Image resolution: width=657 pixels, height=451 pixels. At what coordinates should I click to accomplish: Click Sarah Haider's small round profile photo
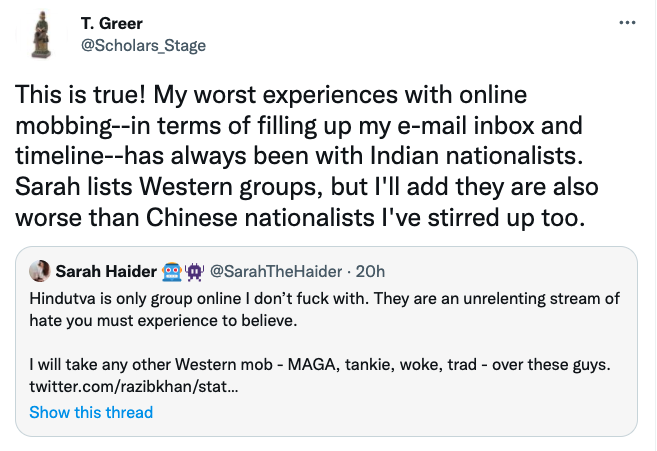click(41, 271)
